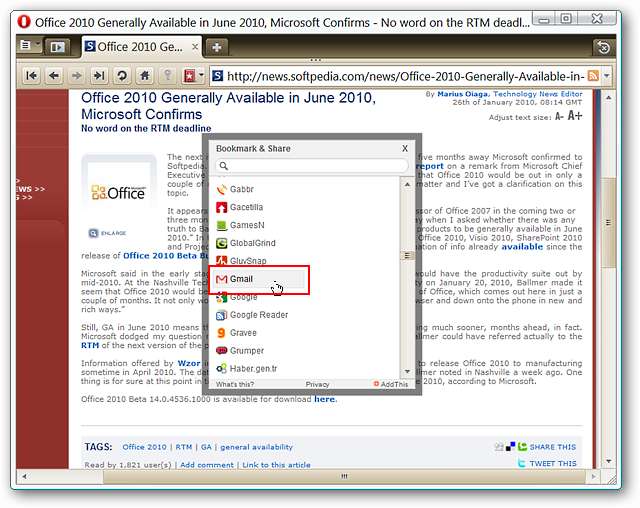This screenshot has width=640, height=508.
Task: Open the Privacy link in dialog
Action: coord(317,384)
